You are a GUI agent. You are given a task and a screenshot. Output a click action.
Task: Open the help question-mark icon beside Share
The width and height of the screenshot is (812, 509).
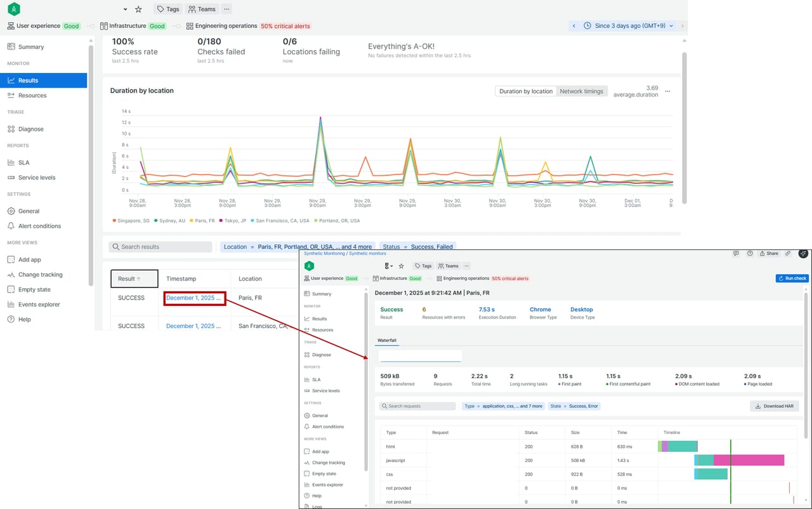coord(750,253)
